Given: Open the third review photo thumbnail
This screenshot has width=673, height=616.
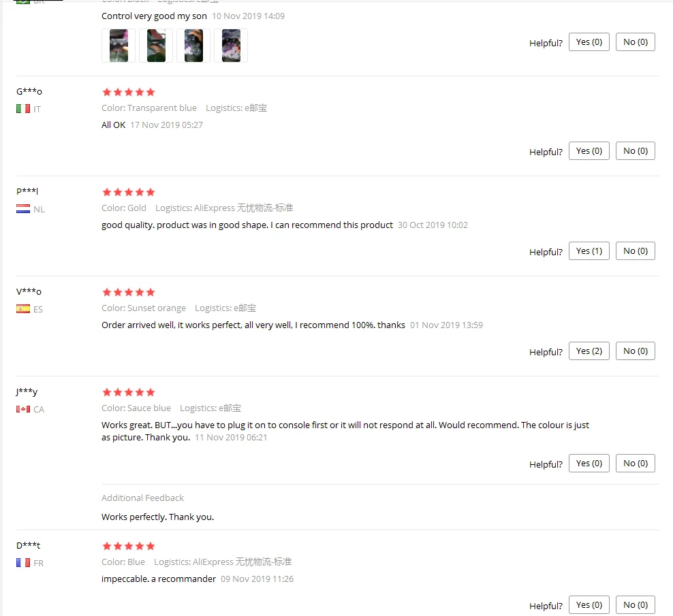Looking at the screenshot, I should 193,46.
